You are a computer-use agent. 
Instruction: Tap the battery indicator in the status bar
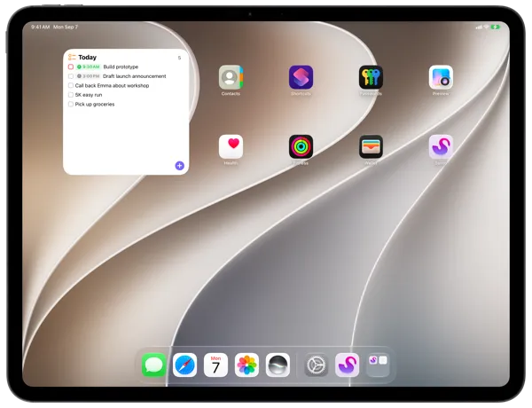point(495,27)
